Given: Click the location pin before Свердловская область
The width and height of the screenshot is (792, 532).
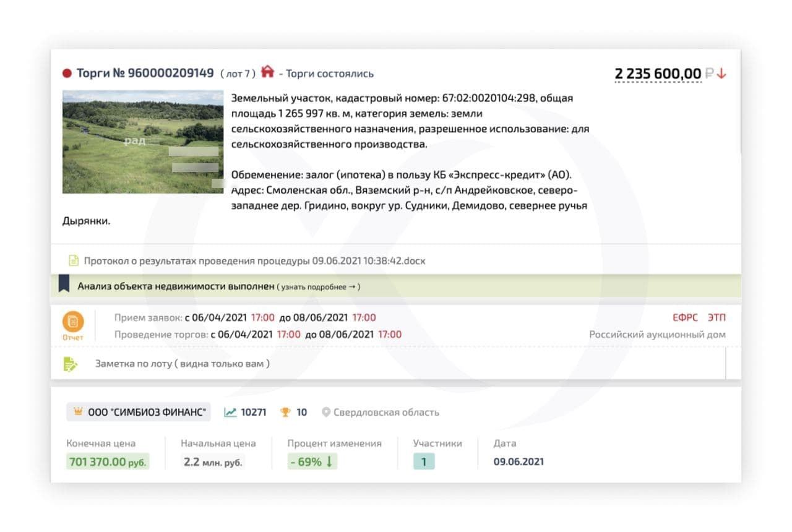Looking at the screenshot, I should click(326, 412).
